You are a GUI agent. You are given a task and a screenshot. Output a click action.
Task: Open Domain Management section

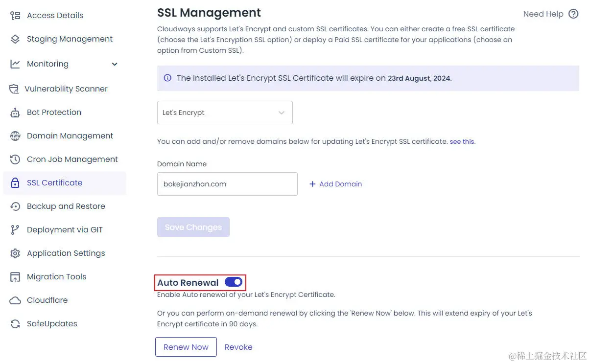coord(70,136)
